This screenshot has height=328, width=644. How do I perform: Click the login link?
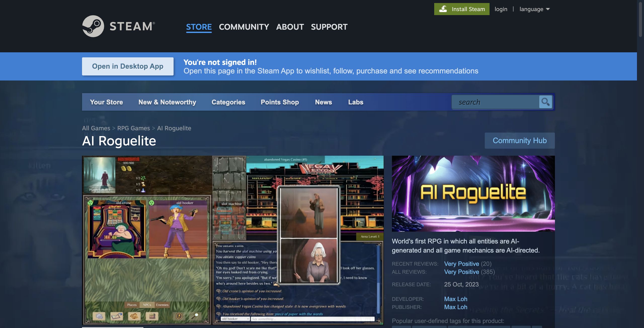tap(501, 9)
